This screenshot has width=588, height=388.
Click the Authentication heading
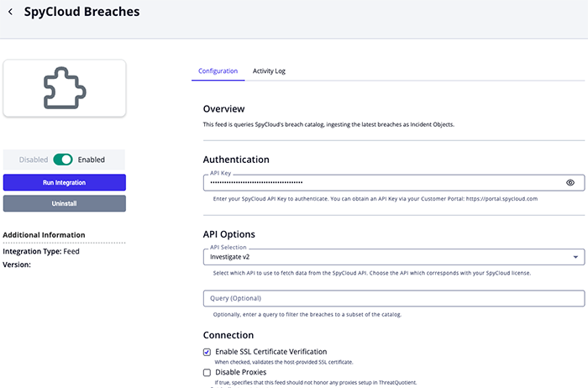236,160
